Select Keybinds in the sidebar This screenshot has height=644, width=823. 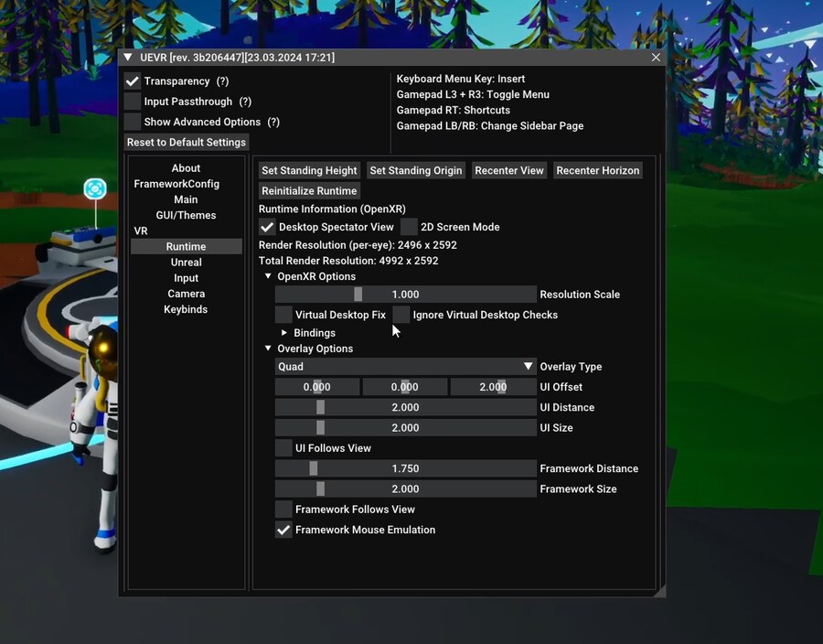[x=186, y=309]
